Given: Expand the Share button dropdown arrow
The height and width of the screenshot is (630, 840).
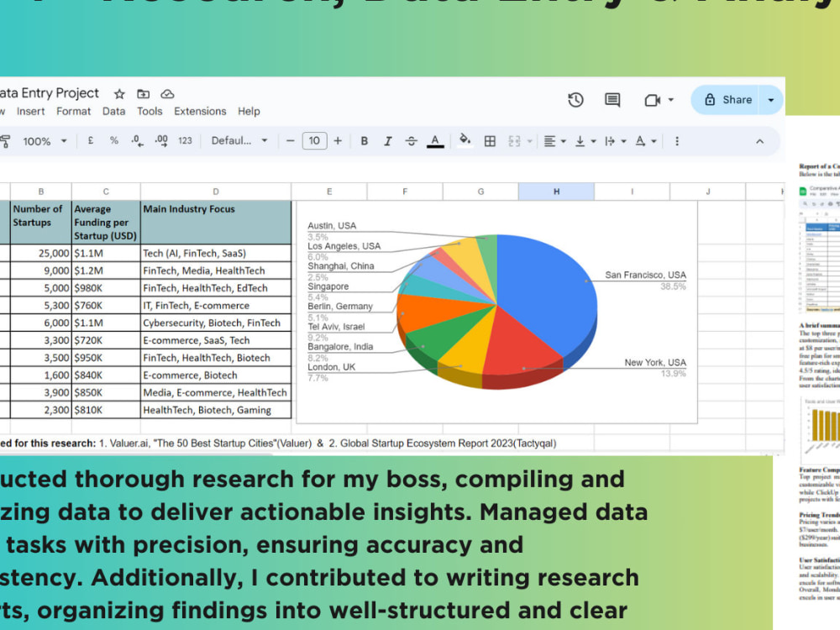Looking at the screenshot, I should pyautogui.click(x=771, y=100).
